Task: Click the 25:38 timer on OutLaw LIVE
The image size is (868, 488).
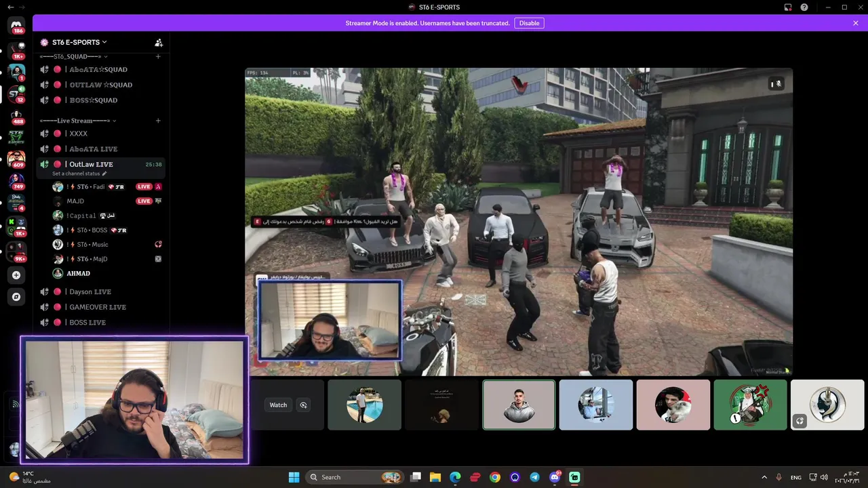Action: pos(154,164)
